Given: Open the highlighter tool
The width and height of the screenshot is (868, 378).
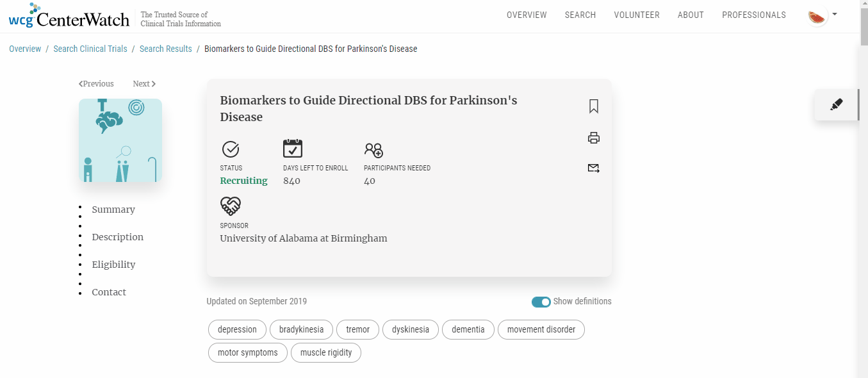Looking at the screenshot, I should (x=836, y=104).
